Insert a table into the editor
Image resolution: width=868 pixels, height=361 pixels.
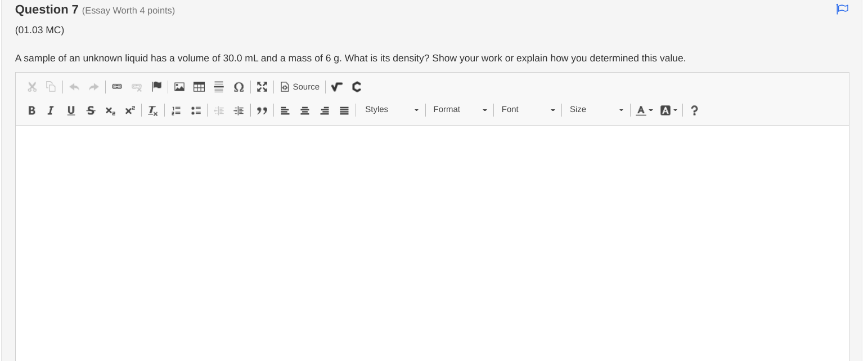click(199, 87)
